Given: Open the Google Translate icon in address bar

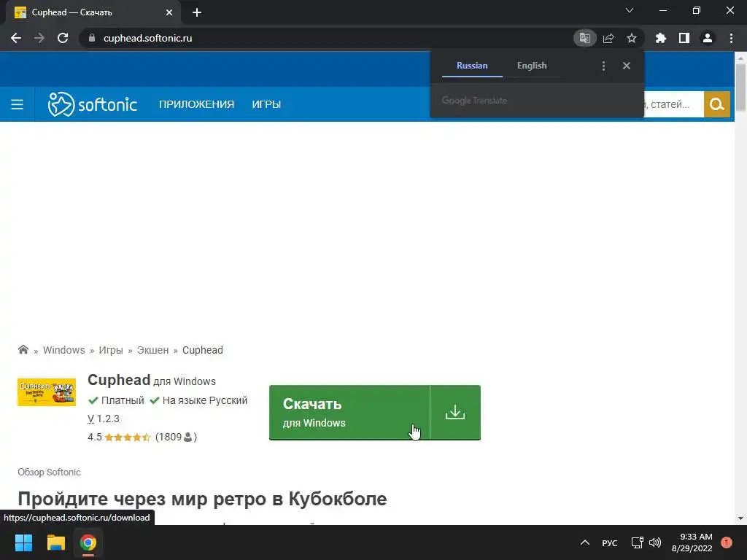Looking at the screenshot, I should (x=585, y=38).
